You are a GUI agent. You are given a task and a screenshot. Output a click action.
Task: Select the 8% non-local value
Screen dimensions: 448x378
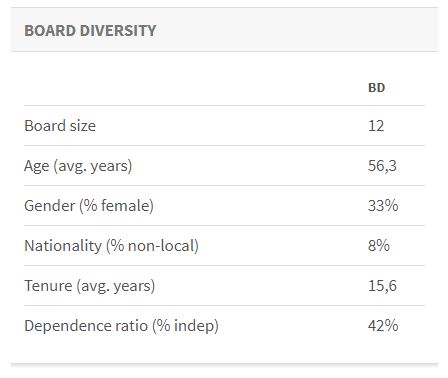coord(379,246)
